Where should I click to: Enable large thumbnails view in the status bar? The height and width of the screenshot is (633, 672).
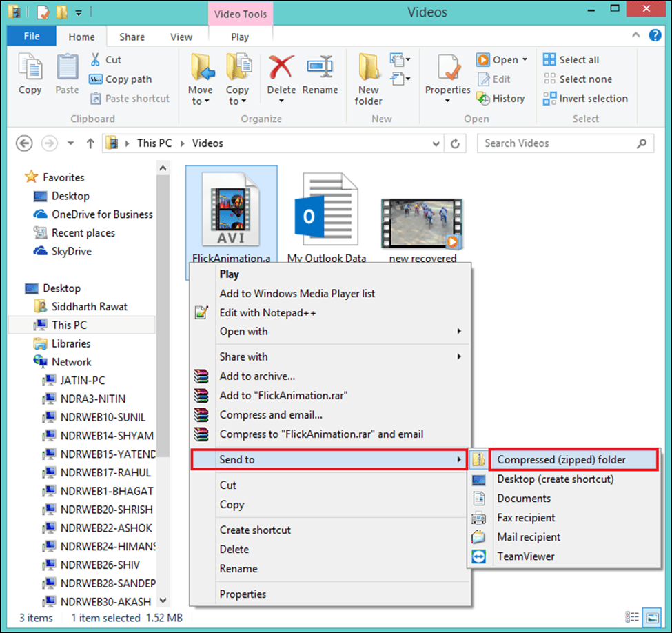tap(652, 617)
